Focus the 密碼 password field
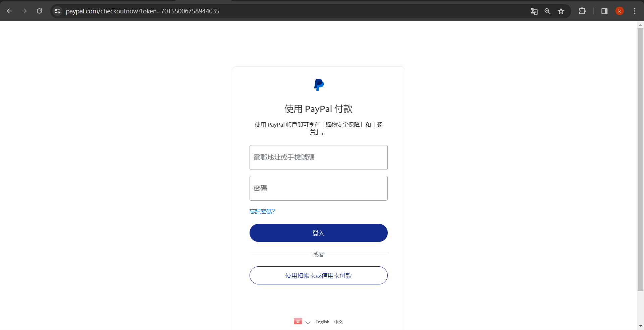Image resolution: width=644 pixels, height=330 pixels. point(319,188)
